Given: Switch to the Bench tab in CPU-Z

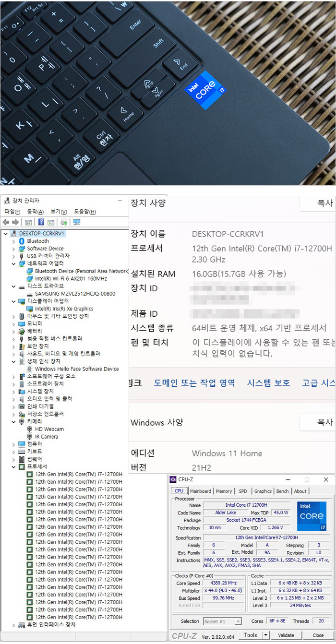Looking at the screenshot, I should [x=282, y=491].
